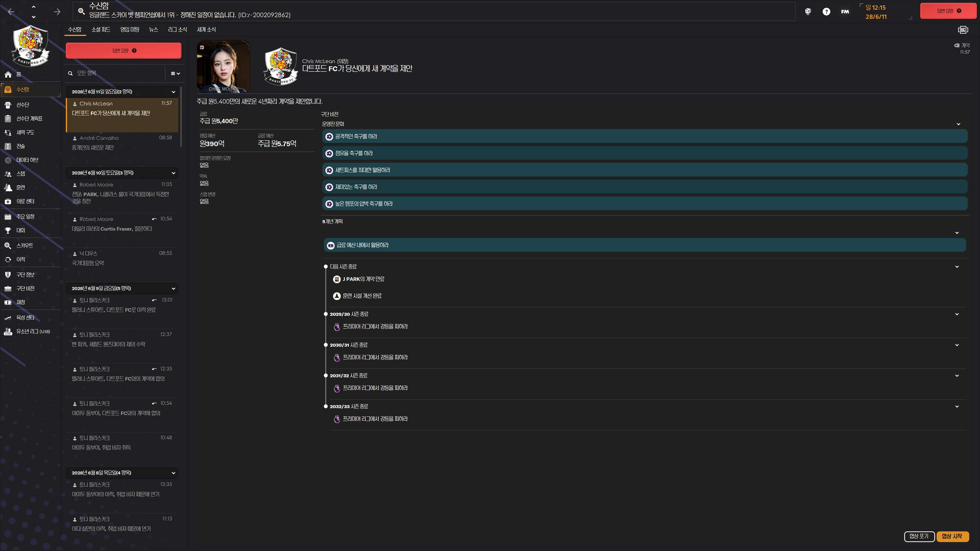Click the red 답변 요망 button above the inbox list
The width and height of the screenshot is (980, 551).
tap(124, 51)
